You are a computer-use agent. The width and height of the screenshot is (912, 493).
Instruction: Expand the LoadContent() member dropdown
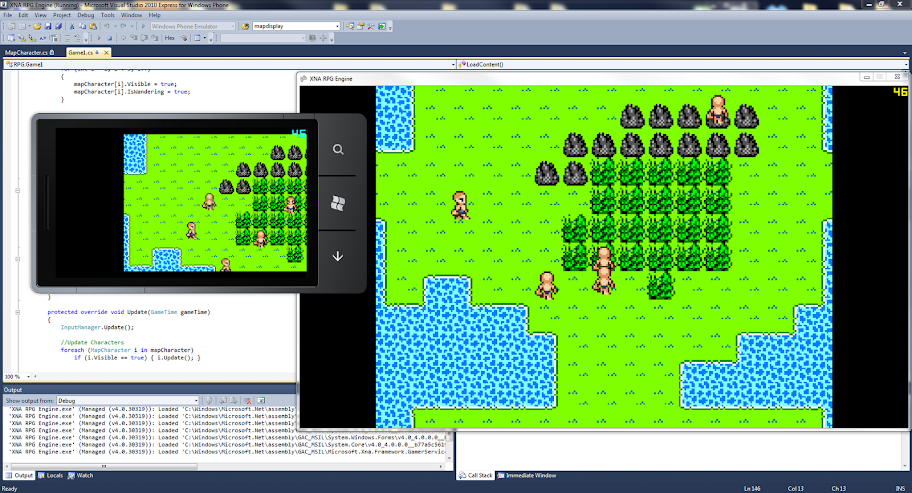pos(907,65)
